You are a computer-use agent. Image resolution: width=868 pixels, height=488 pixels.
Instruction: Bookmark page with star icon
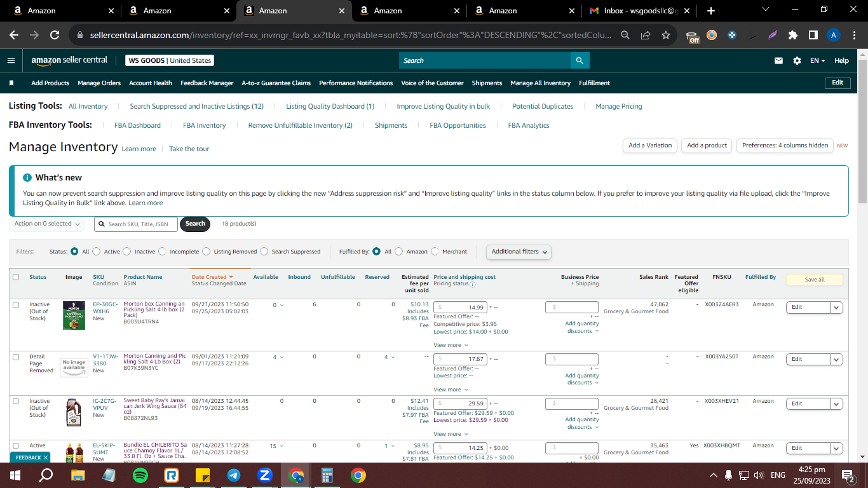(x=665, y=36)
